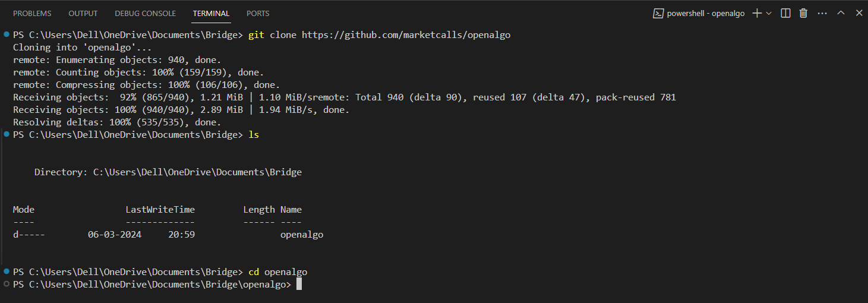868x303 pixels.
Task: Switch to the PROBLEMS tab
Action: point(32,13)
